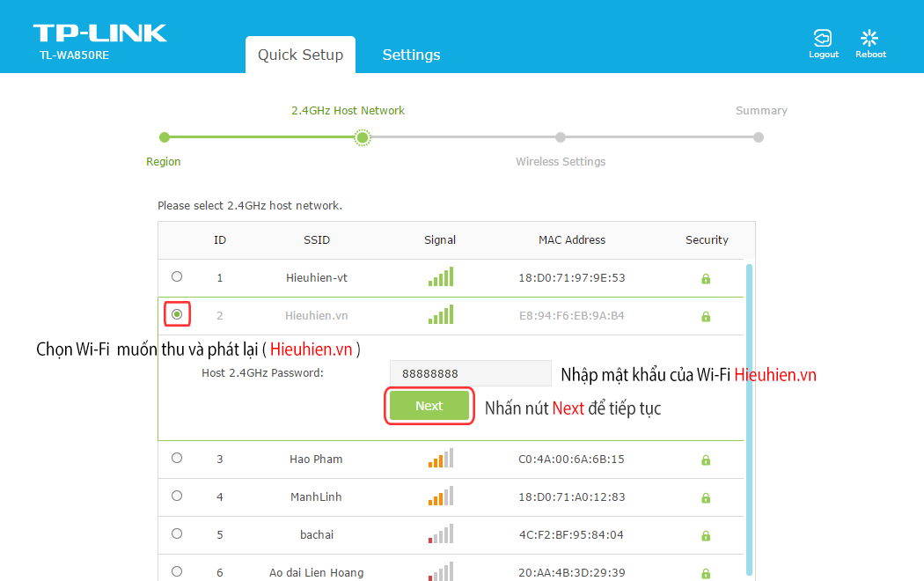Click the Logout icon
Screen dimensions: 924x581
tap(824, 37)
